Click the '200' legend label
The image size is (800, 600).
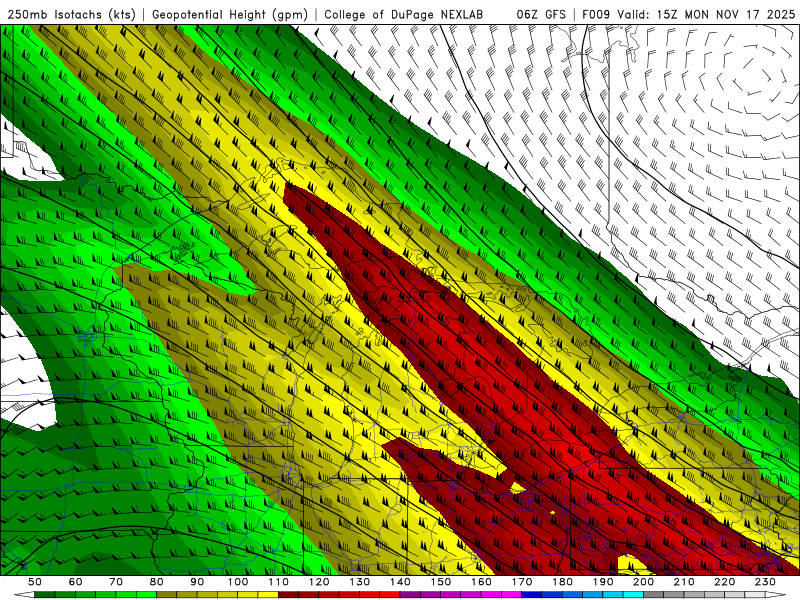click(x=643, y=582)
